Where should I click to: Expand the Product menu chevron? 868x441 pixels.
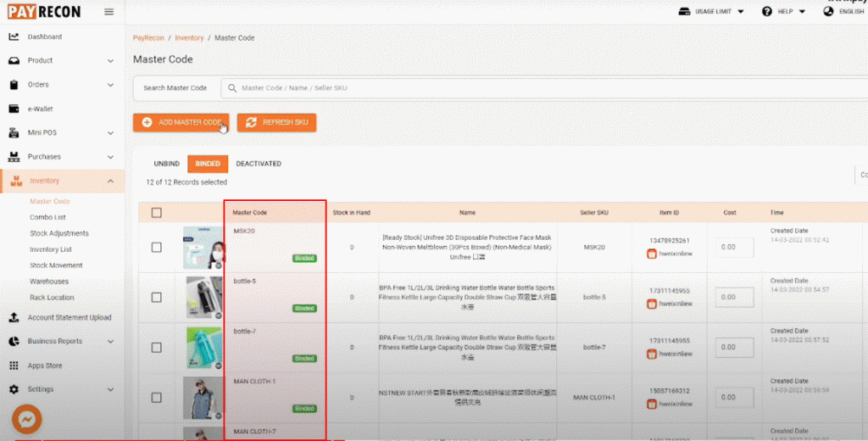pyautogui.click(x=110, y=61)
